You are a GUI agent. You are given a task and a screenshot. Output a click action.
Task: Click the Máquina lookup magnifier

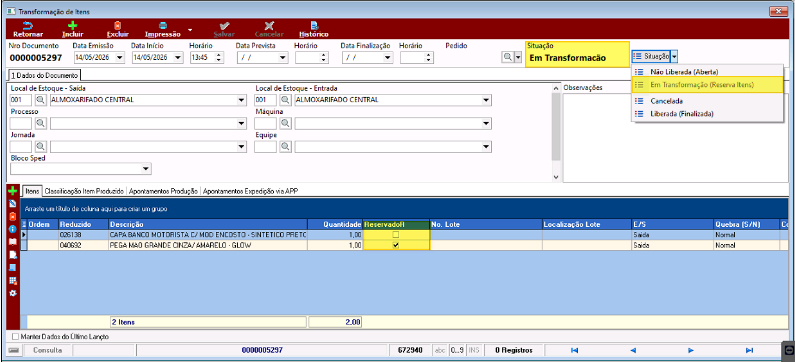coord(285,123)
